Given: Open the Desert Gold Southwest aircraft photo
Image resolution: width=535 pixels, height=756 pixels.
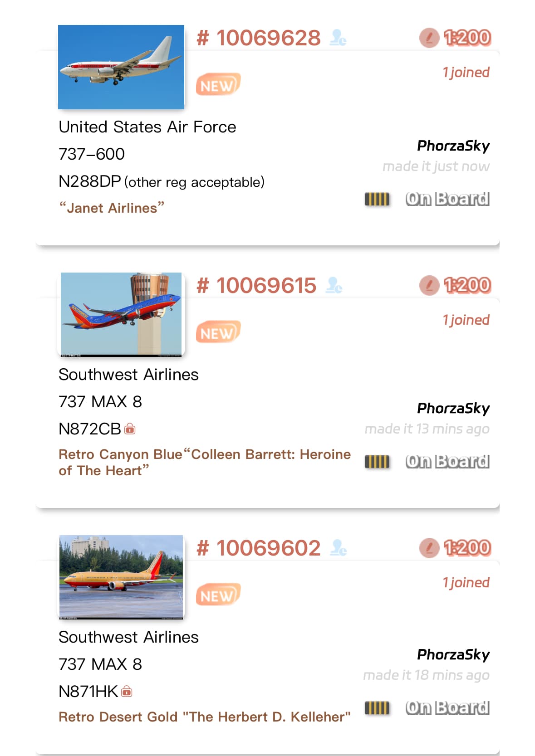Looking at the screenshot, I should 121,577.
